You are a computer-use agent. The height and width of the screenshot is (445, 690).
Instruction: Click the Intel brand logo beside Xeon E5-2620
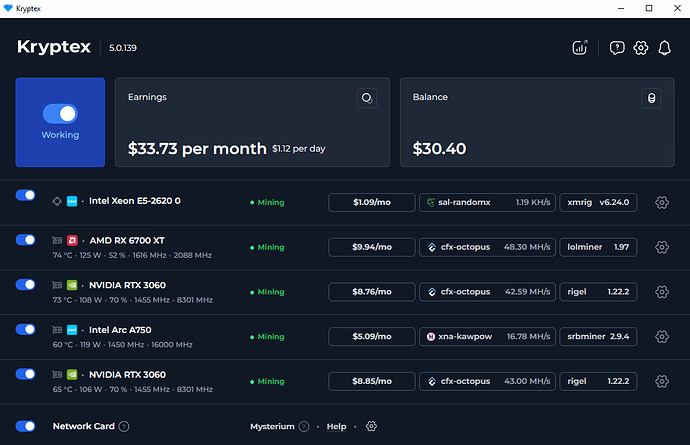(72, 201)
